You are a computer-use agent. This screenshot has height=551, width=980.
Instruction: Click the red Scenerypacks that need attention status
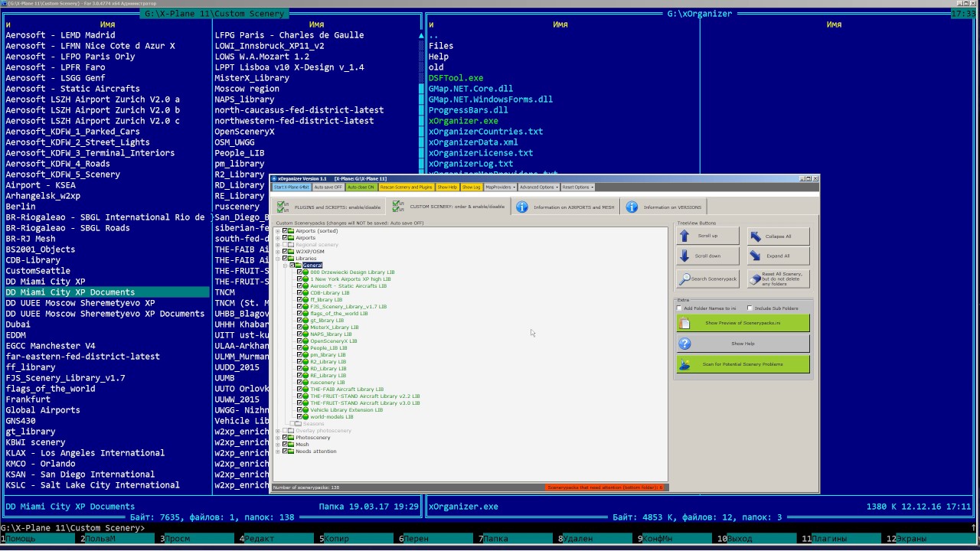pyautogui.click(x=606, y=487)
